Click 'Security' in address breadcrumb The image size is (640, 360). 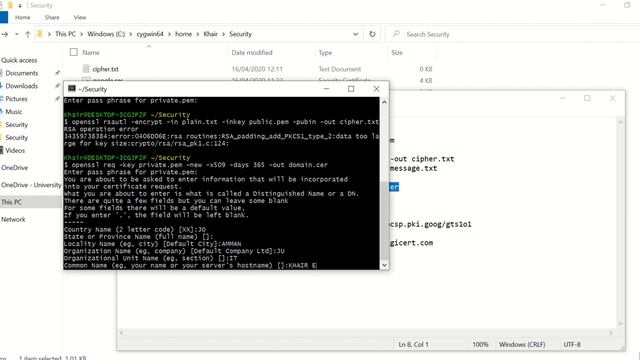tap(240, 34)
